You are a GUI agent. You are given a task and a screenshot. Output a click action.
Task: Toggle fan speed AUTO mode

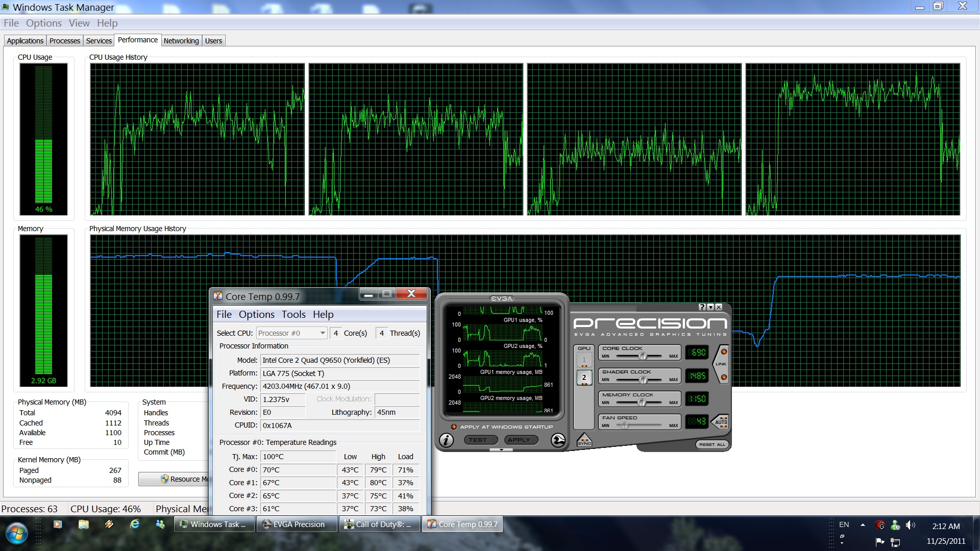721,422
